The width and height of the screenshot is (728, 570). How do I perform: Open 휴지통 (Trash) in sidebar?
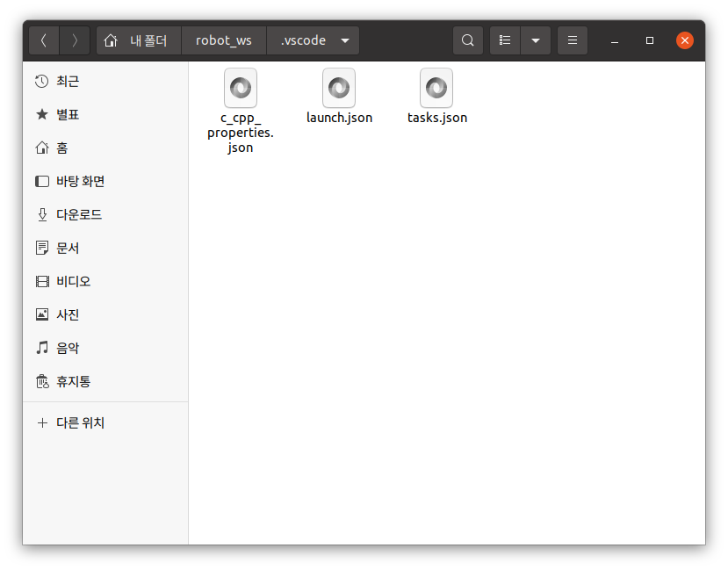pos(105,381)
